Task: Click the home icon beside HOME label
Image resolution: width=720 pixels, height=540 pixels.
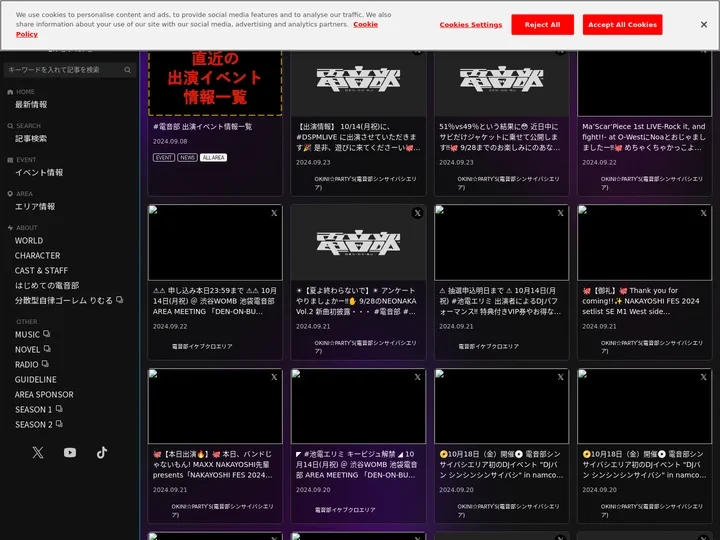Action: pos(10,92)
